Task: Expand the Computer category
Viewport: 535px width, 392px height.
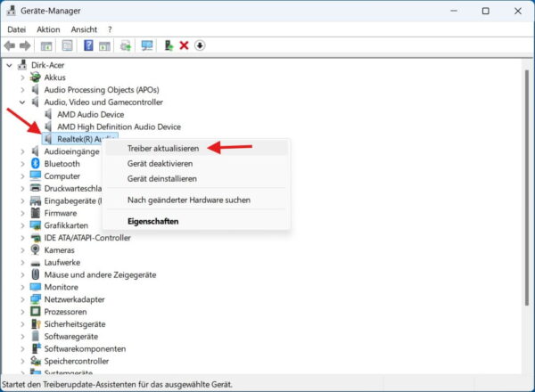Action: tap(22, 176)
